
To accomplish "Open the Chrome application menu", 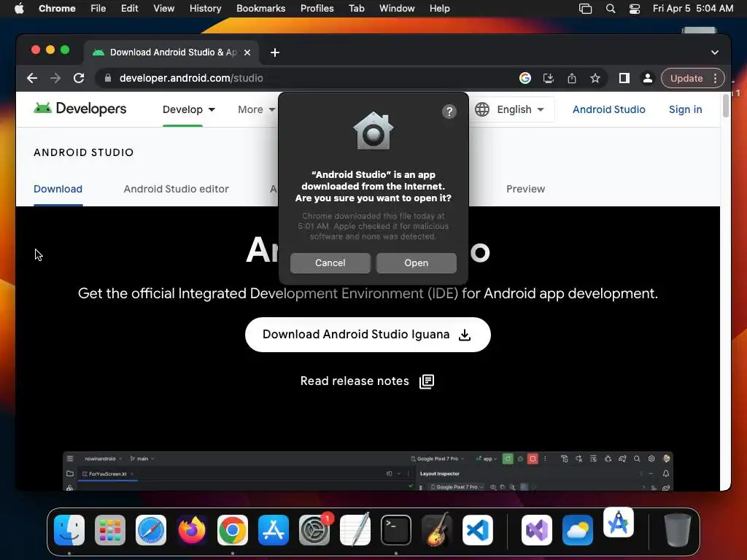I will (57, 8).
